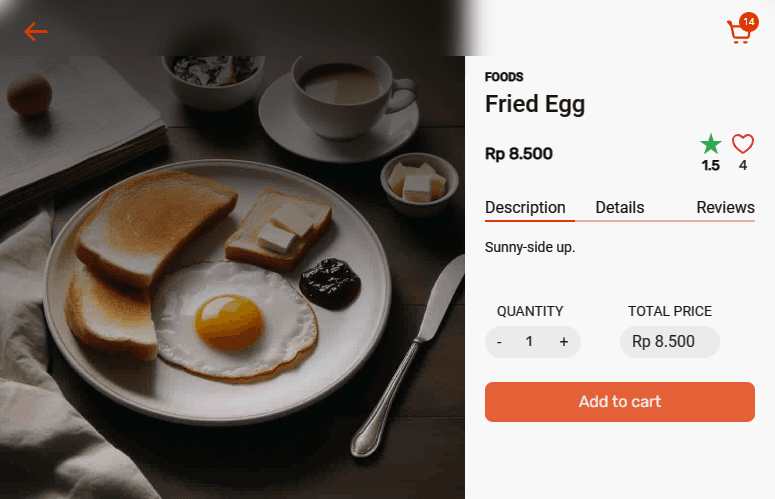Open the shopping cart
The image size is (775, 499).
tap(739, 34)
